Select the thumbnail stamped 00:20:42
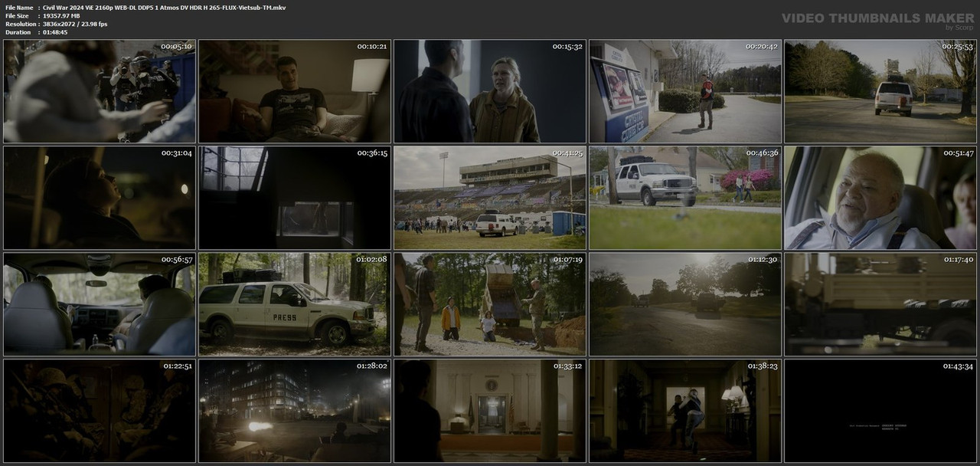This screenshot has height=466, width=980. click(x=685, y=91)
